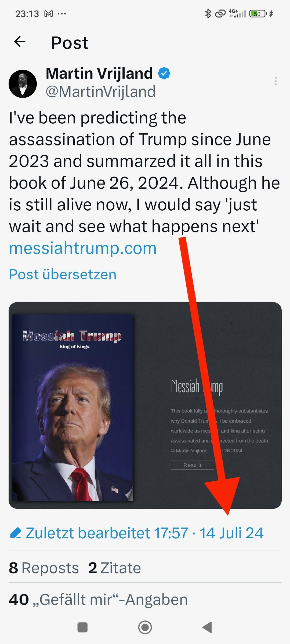Tap the battery indicator icon

point(258,13)
